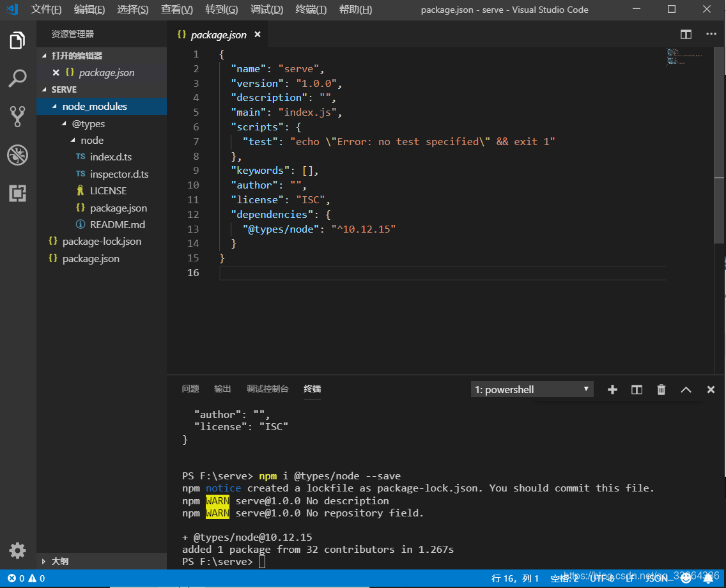Viewport: 726px width, 588px height.
Task: Expand the Outline section at bottom
Action: click(x=43, y=561)
